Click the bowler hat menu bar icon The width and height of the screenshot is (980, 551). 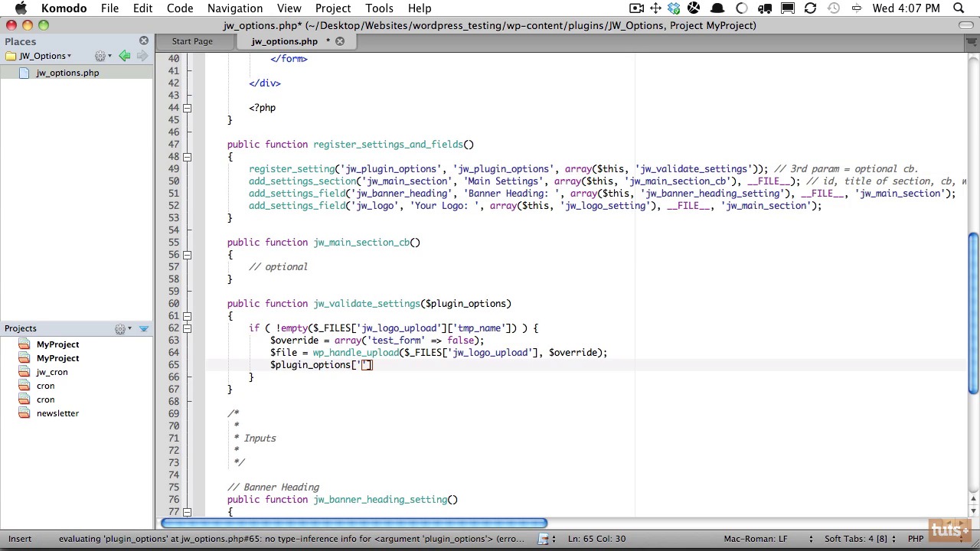click(718, 8)
